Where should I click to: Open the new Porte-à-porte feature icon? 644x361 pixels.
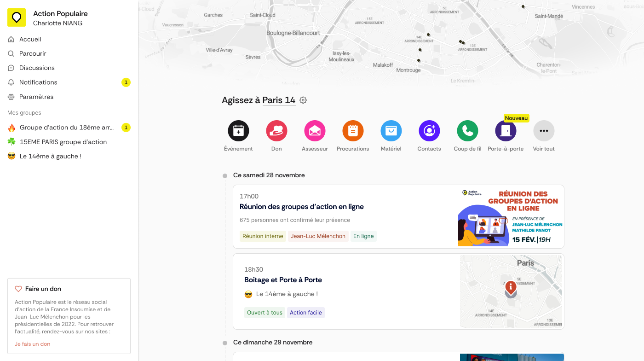[x=506, y=131]
